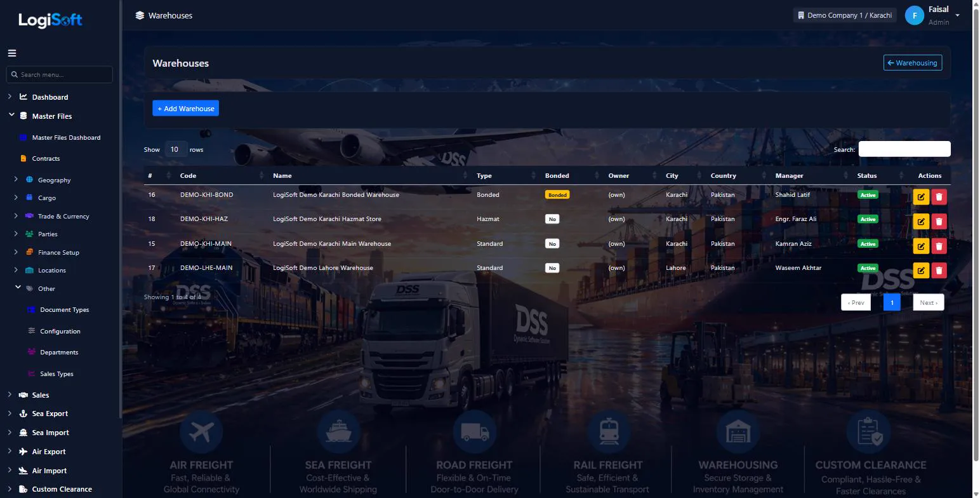Viewport: 980px width, 498px height.
Task: Click the Air Export plane icon
Action: 23,452
